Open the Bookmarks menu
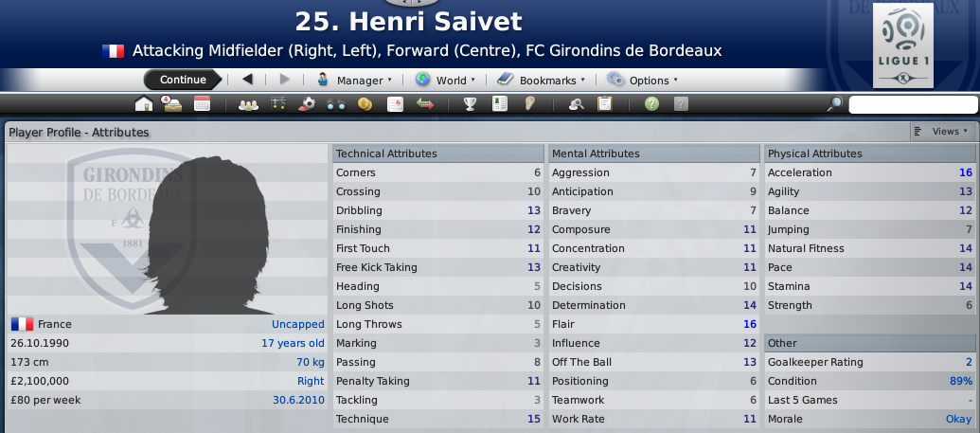Viewport: 980px width, 433px height. point(542,81)
